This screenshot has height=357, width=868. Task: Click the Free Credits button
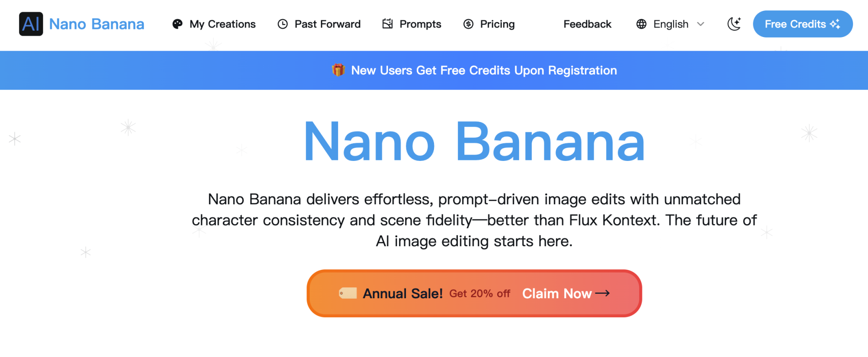[802, 24]
